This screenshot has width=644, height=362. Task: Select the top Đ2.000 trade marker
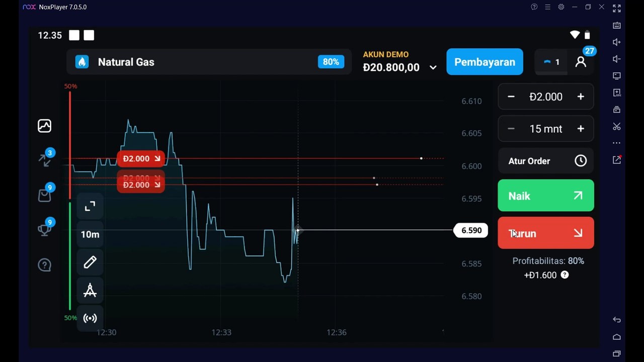[141, 158]
